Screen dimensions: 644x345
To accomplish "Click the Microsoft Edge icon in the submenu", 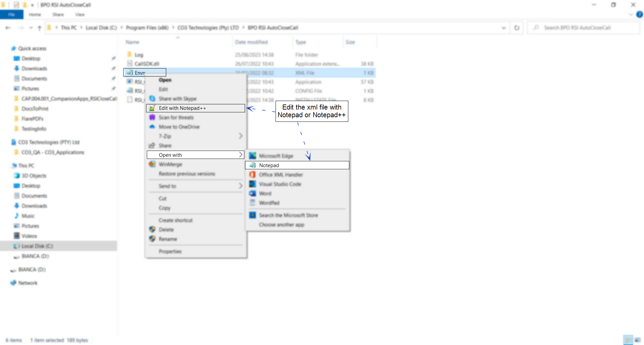I will [253, 156].
